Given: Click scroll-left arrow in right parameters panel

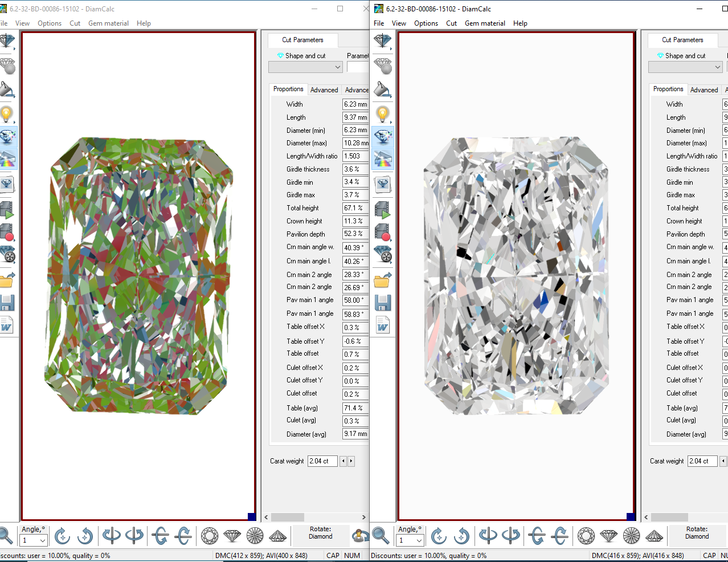Looking at the screenshot, I should point(646,518).
